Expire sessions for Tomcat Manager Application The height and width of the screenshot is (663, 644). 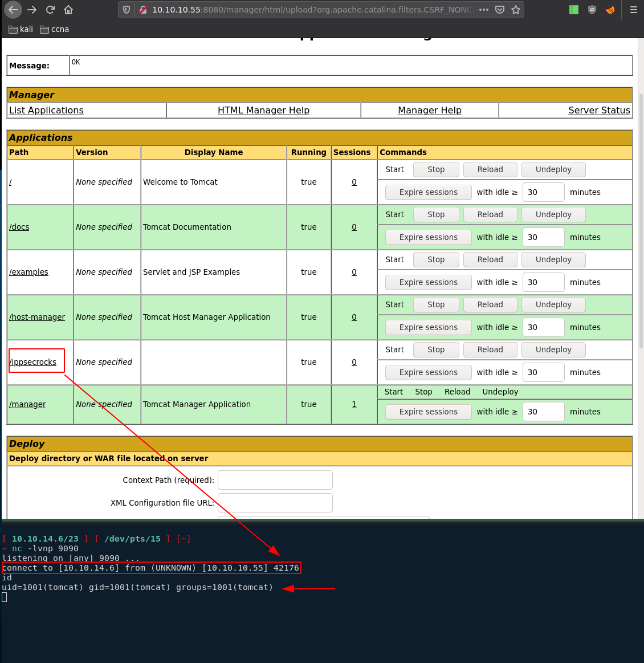coord(429,412)
